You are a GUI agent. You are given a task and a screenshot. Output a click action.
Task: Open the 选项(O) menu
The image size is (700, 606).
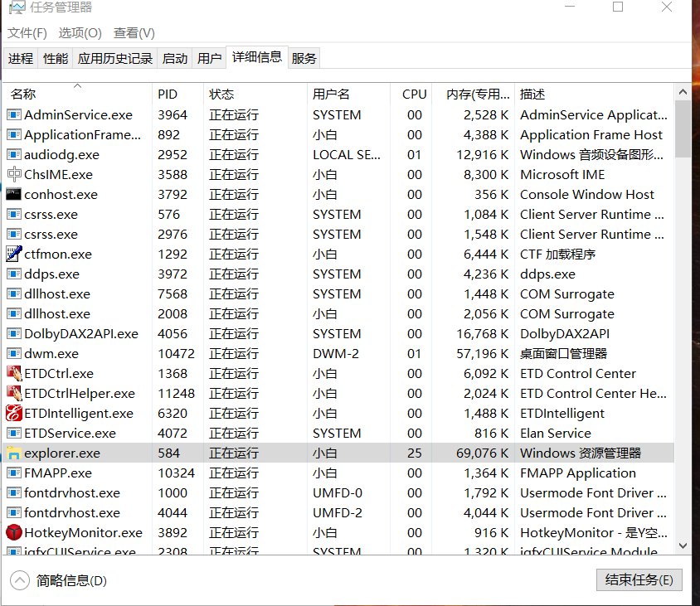(x=80, y=33)
